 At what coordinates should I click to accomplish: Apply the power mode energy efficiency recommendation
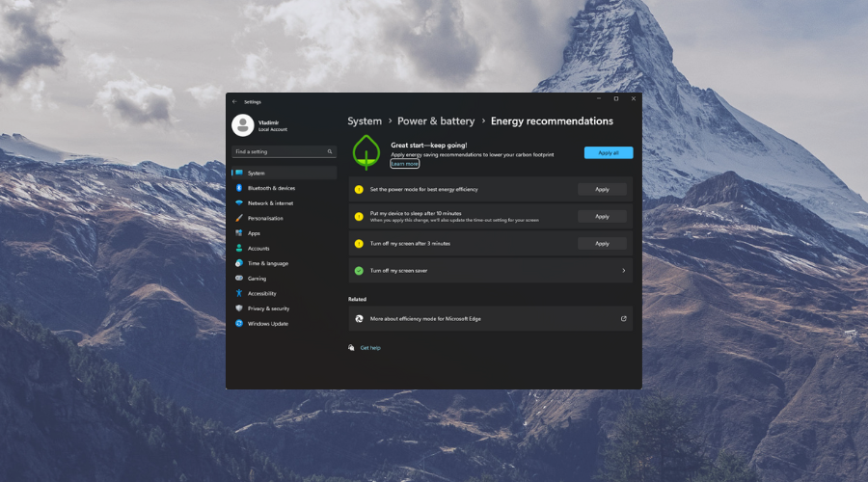click(602, 189)
